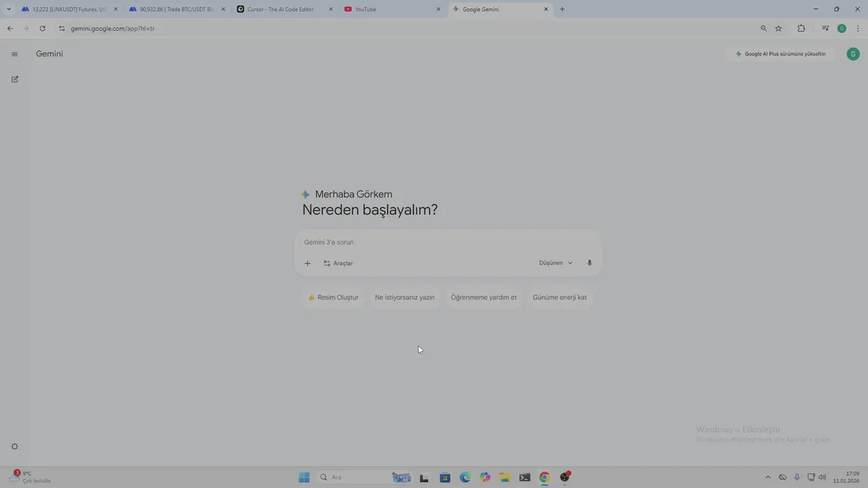Select the Resim Oluştur suggestion chip
This screenshot has width=868, height=488.
(x=333, y=298)
